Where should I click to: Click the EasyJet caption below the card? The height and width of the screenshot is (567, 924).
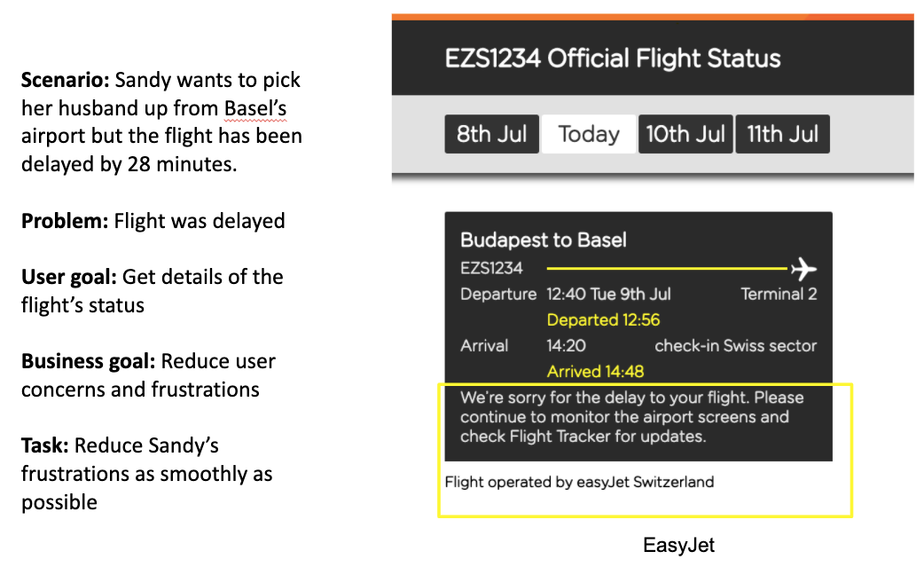(x=678, y=545)
